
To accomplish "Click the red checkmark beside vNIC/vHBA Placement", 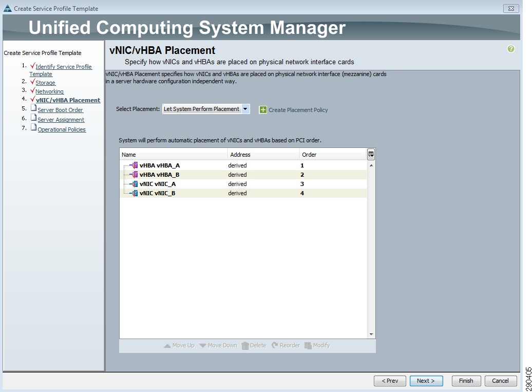I will pos(32,99).
